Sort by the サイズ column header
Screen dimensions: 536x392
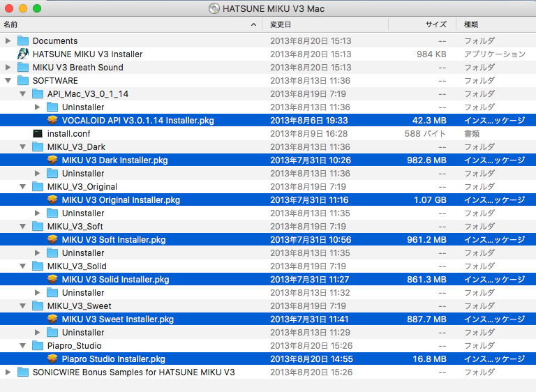[x=422, y=24]
